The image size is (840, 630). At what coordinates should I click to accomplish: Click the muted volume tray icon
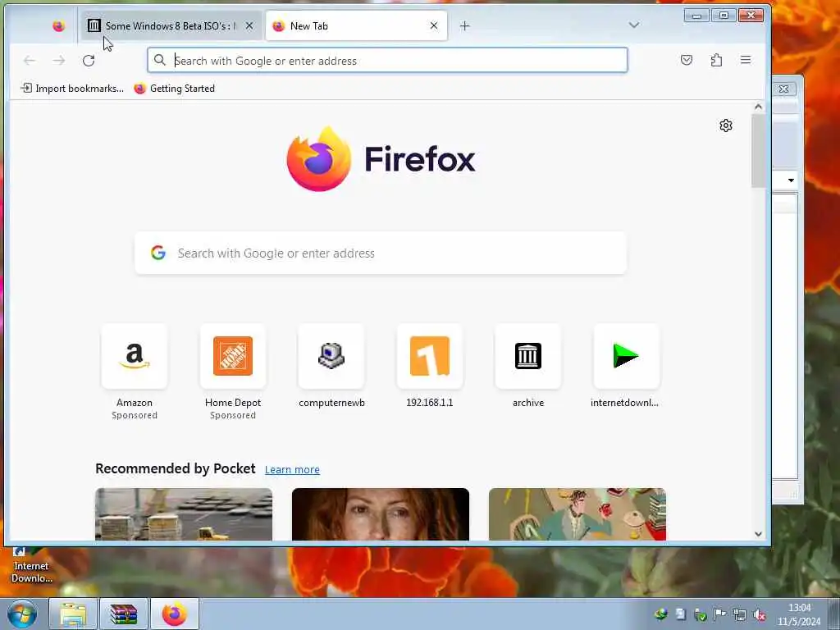[x=760, y=614]
